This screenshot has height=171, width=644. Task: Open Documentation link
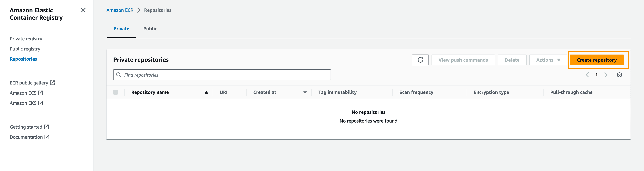(x=26, y=137)
